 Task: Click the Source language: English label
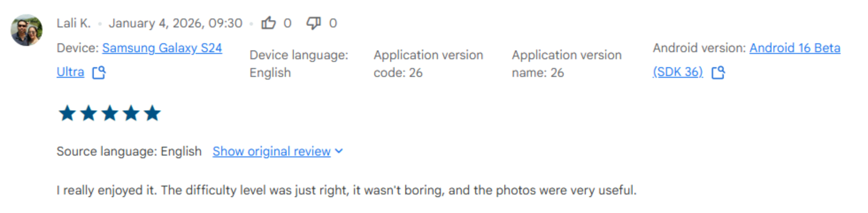[129, 151]
